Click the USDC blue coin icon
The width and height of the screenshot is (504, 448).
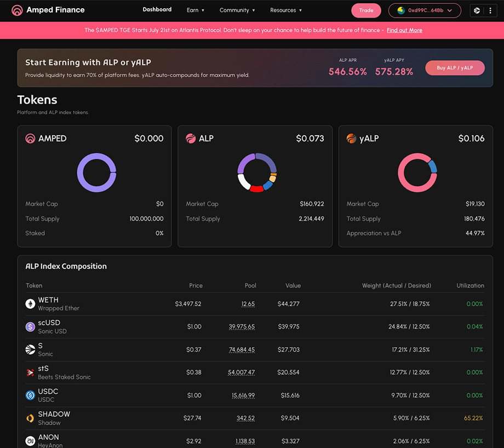[x=30, y=395]
